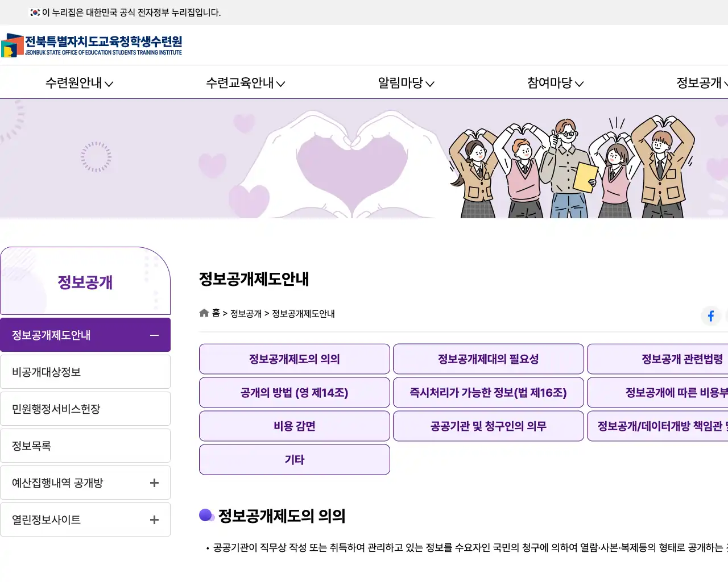Image resolution: width=728 pixels, height=582 pixels.
Task: Share page via Facebook icon
Action: pos(711,316)
